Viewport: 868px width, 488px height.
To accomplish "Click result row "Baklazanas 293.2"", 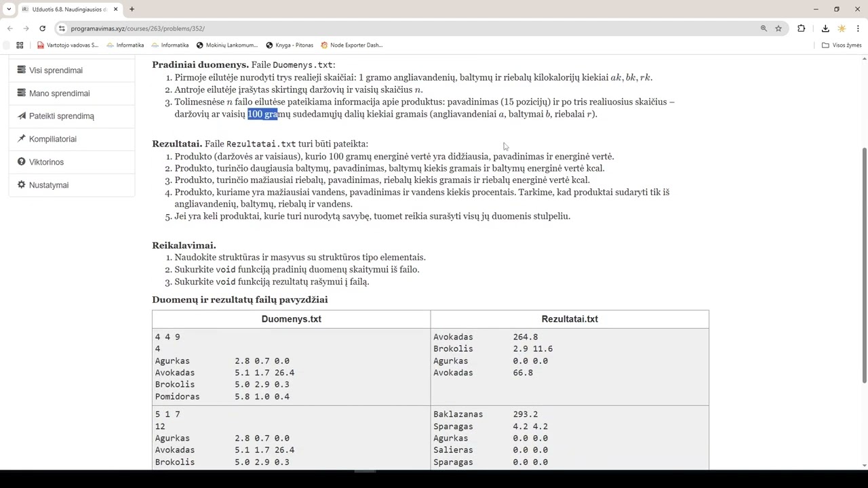I will pyautogui.click(x=486, y=414).
